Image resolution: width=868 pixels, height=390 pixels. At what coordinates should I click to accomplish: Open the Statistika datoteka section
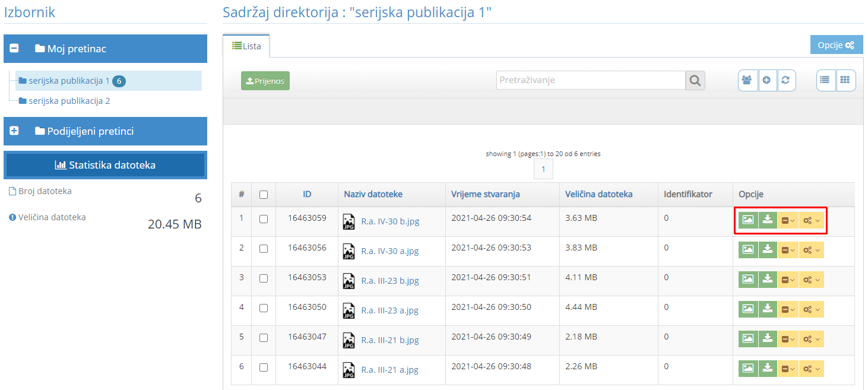tap(105, 164)
